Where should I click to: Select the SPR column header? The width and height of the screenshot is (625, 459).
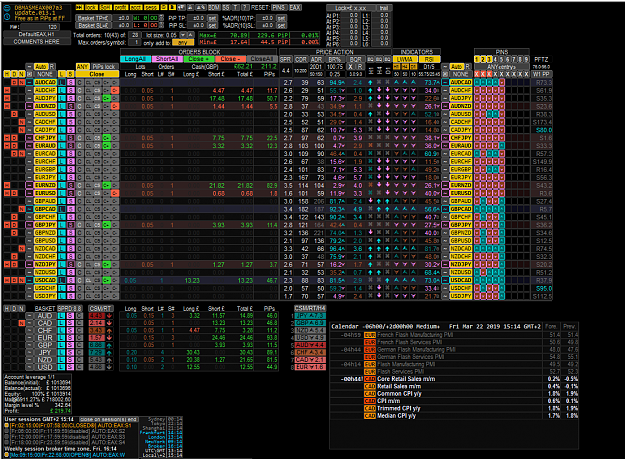tap(285, 59)
